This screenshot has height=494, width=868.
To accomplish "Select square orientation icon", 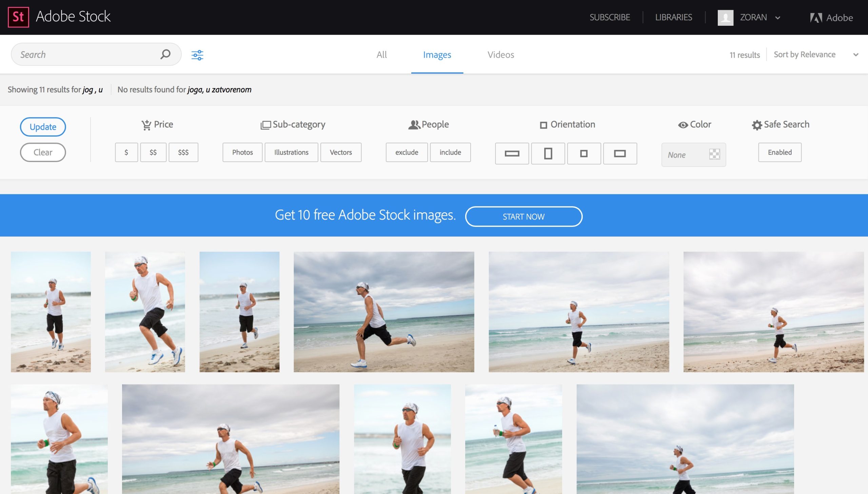I will click(x=584, y=154).
